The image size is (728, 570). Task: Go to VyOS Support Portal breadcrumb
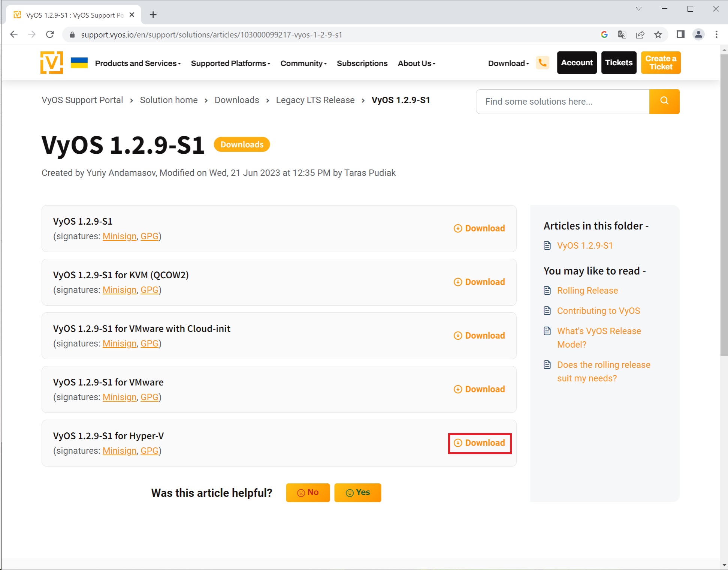pos(82,100)
